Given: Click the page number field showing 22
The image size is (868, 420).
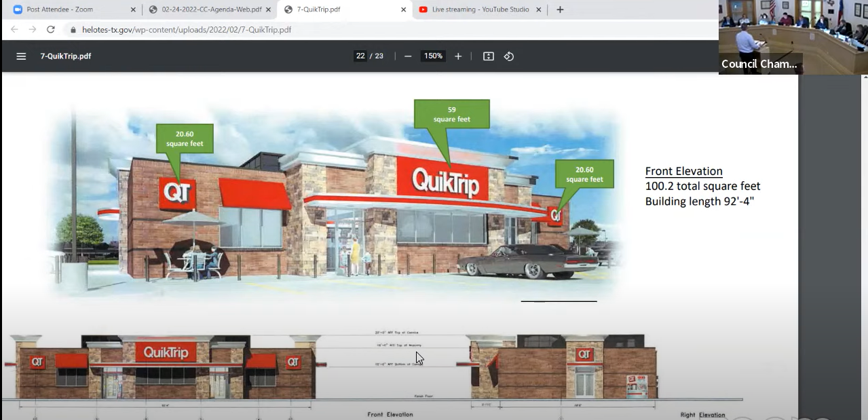Looking at the screenshot, I should point(360,56).
